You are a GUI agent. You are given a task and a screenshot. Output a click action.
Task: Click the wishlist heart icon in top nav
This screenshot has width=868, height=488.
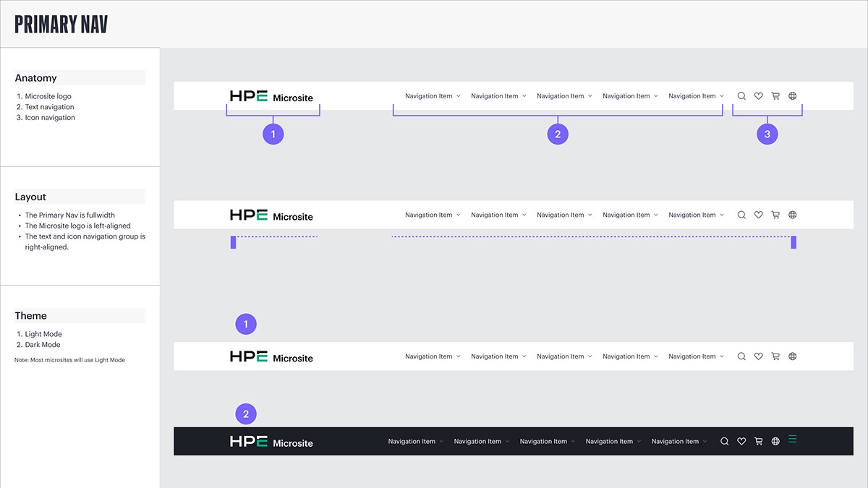coord(758,95)
